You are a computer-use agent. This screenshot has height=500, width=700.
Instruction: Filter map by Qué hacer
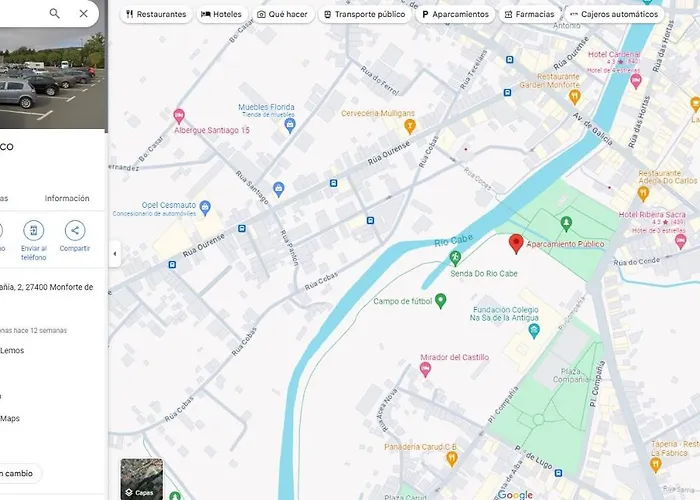click(282, 15)
